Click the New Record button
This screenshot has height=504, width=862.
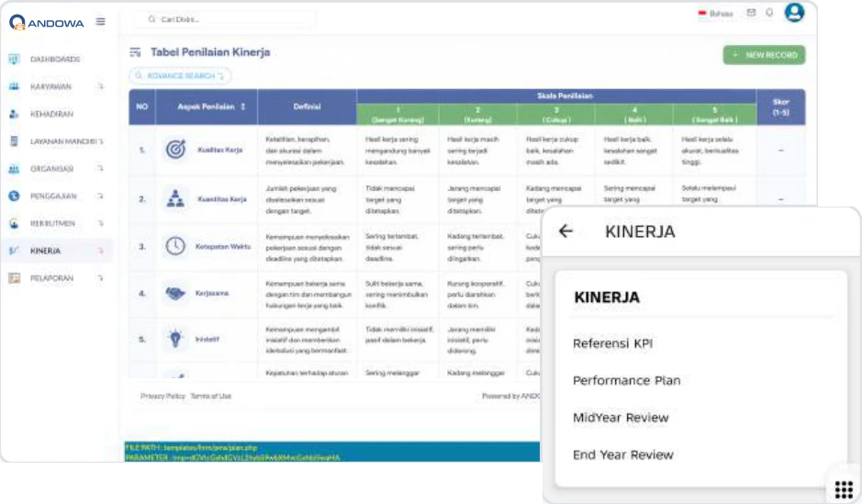(x=764, y=55)
